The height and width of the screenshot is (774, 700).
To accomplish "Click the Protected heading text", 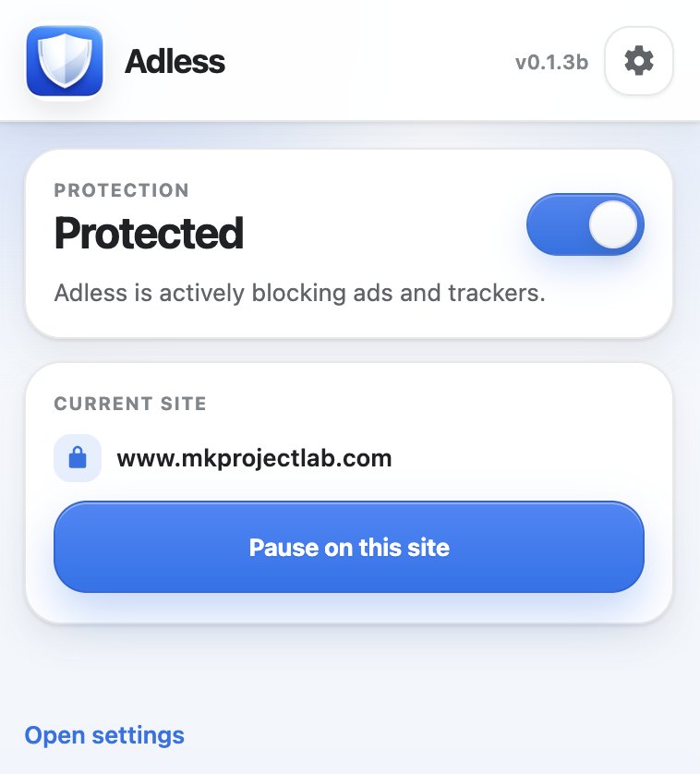I will point(149,234).
